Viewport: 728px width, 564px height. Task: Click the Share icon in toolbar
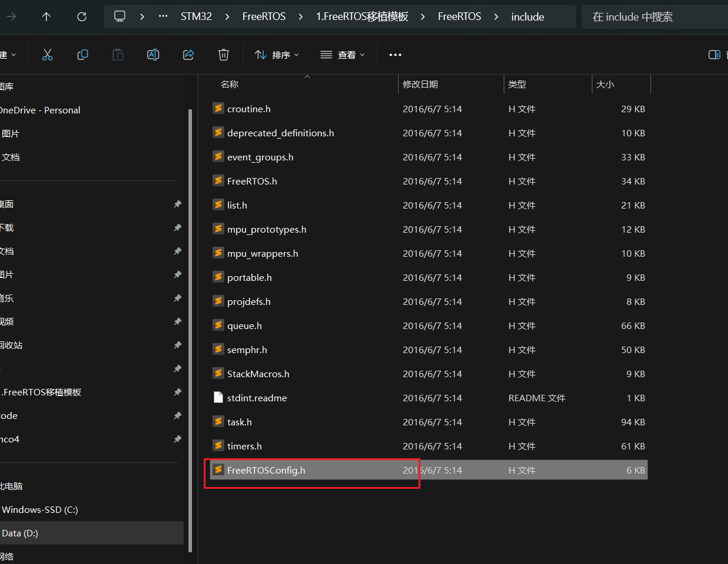tap(188, 55)
